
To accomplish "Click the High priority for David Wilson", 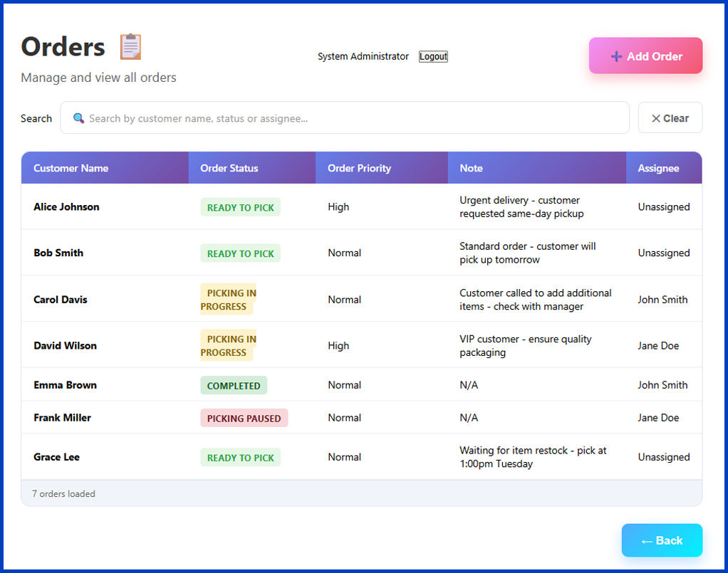I will pos(338,346).
